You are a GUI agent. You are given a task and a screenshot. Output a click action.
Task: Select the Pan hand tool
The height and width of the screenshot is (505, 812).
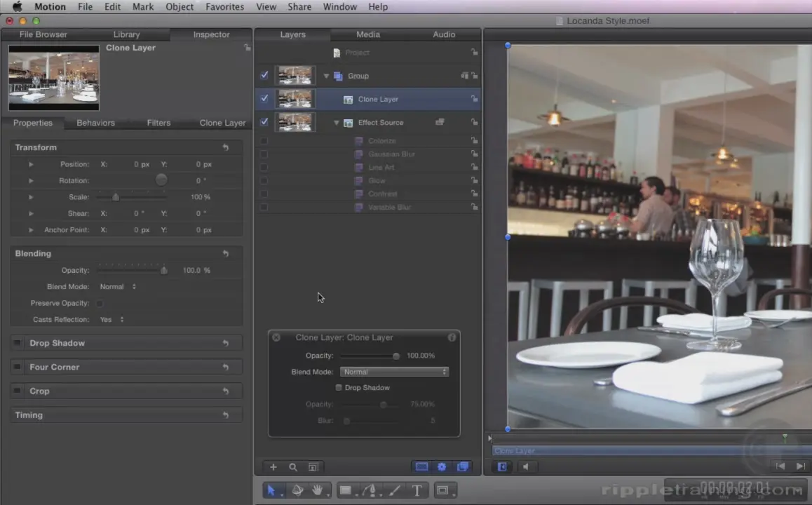(x=318, y=490)
